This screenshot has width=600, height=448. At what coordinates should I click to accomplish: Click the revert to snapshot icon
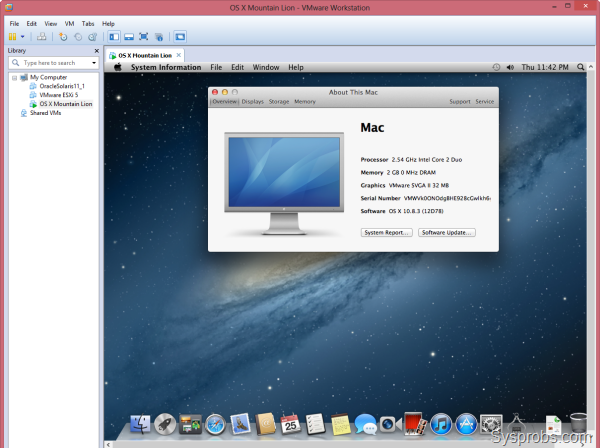click(78, 37)
